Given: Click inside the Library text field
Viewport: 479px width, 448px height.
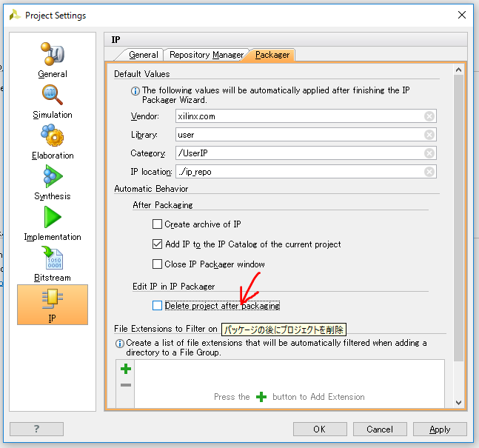Looking at the screenshot, I should 296,135.
